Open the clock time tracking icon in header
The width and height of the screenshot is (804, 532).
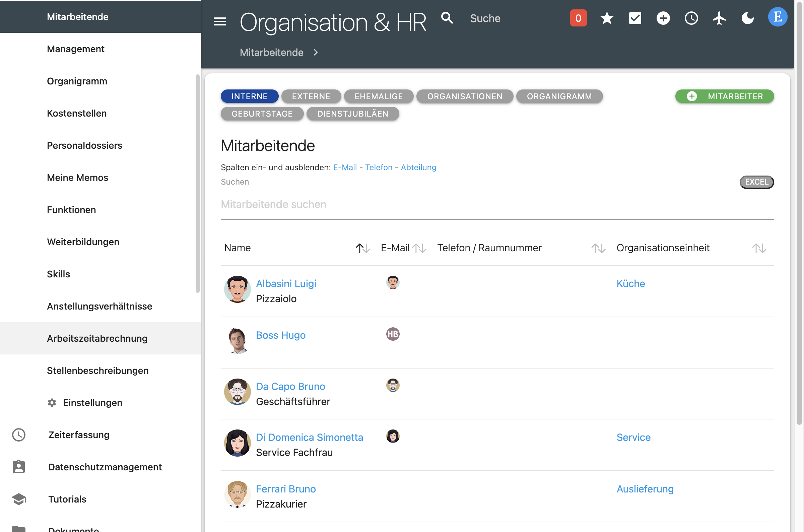pyautogui.click(x=691, y=18)
